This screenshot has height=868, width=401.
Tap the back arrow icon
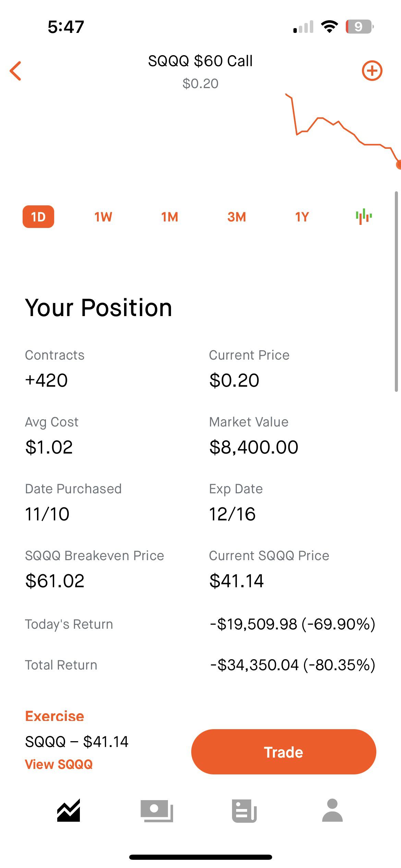16,71
